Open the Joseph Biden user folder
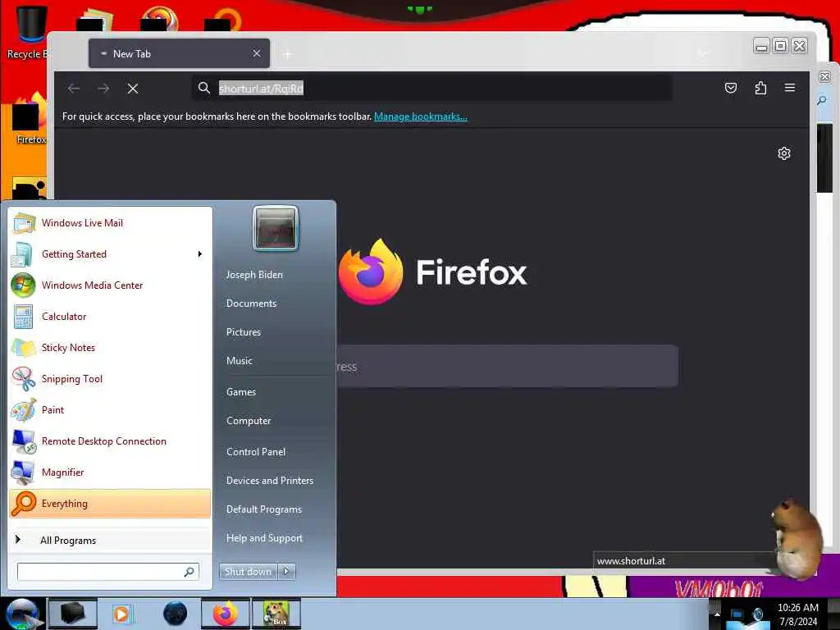The width and height of the screenshot is (840, 630). pos(254,275)
